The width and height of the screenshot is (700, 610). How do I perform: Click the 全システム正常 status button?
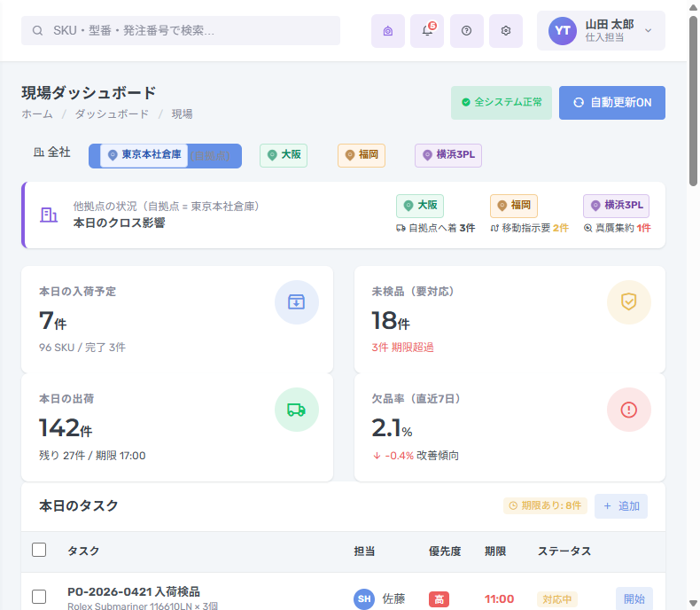pos(502,103)
